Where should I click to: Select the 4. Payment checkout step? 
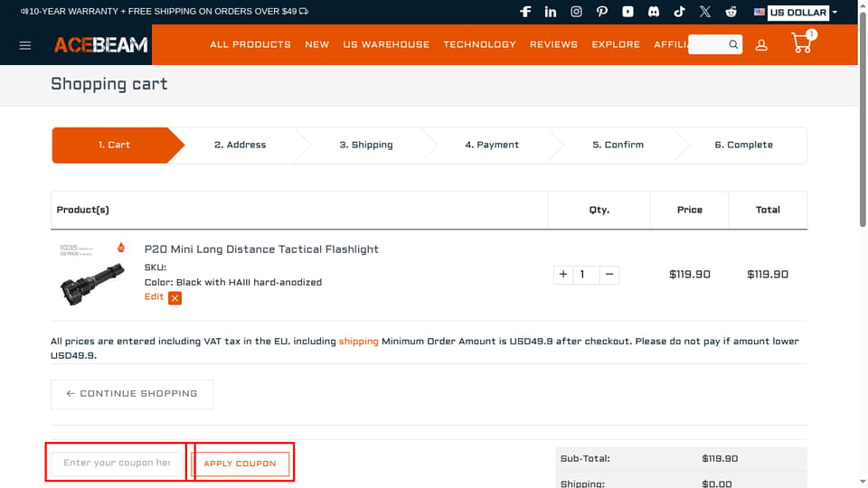click(492, 145)
